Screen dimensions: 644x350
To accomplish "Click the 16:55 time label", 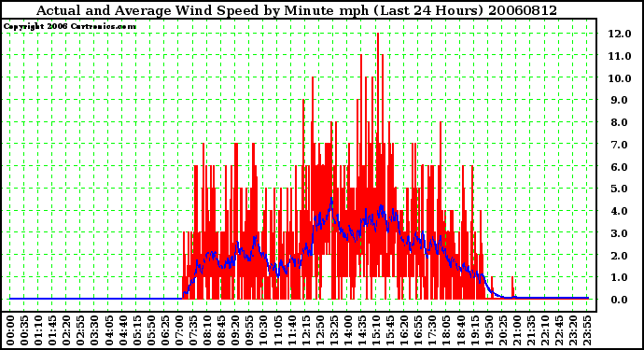I will [x=418, y=331].
